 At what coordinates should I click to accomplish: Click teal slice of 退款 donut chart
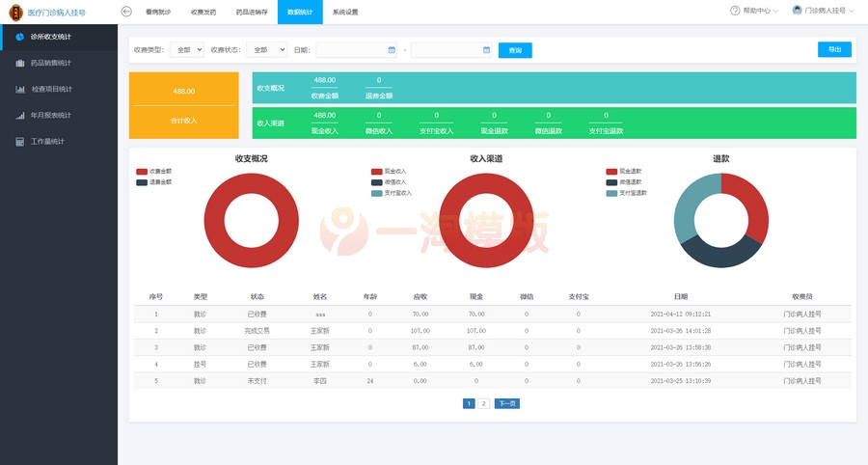pos(690,204)
